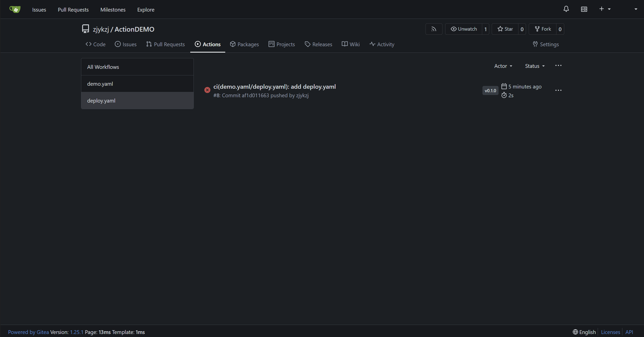
Task: Open the add deploy.yaml run link
Action: click(274, 87)
